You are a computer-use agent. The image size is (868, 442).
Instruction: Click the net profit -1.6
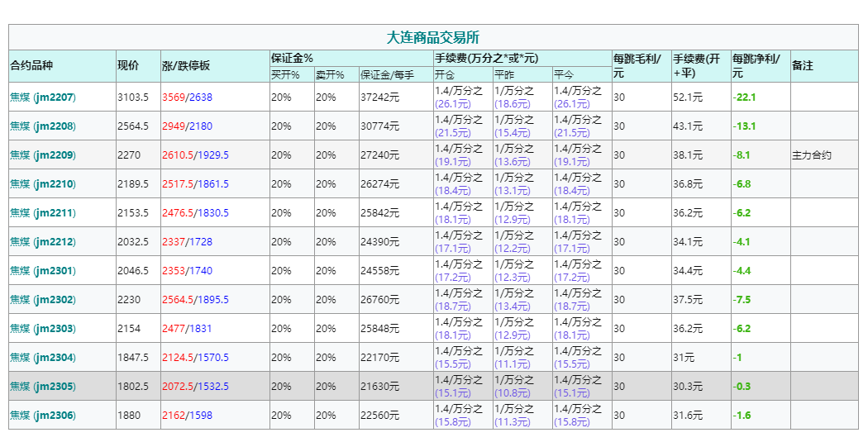click(742, 416)
